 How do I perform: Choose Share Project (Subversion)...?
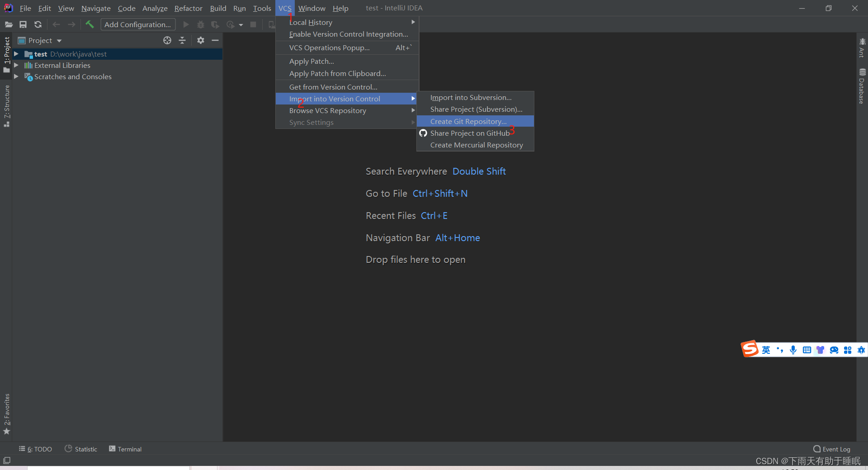click(475, 109)
